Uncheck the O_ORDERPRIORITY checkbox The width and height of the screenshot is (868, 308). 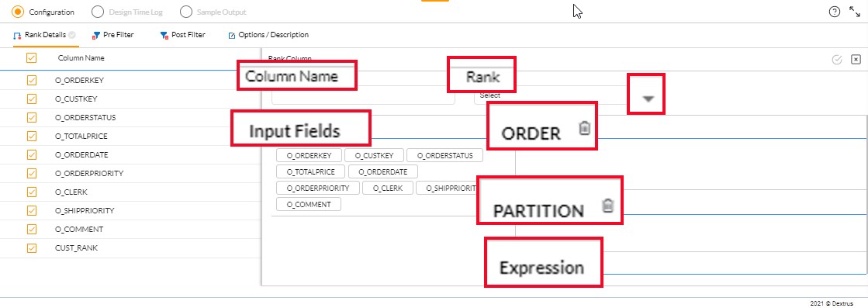point(32,173)
